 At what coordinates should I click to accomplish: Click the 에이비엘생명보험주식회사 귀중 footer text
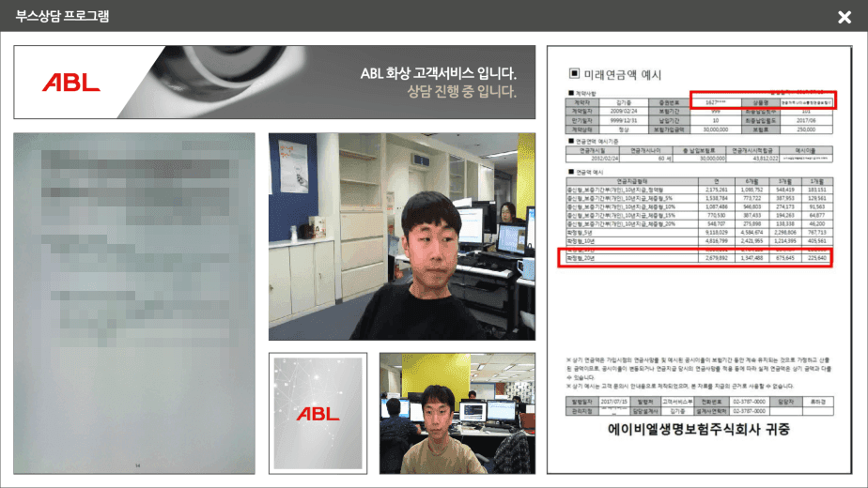pyautogui.click(x=699, y=430)
